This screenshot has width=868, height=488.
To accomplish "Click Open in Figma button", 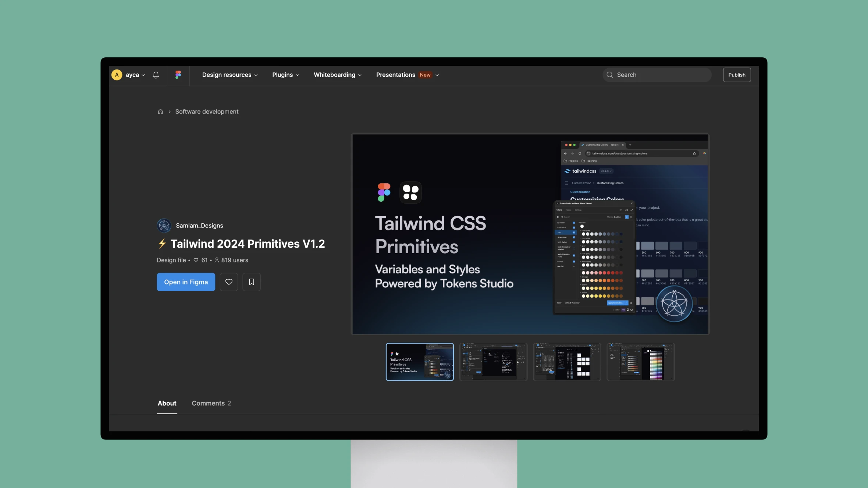I will click(x=185, y=281).
